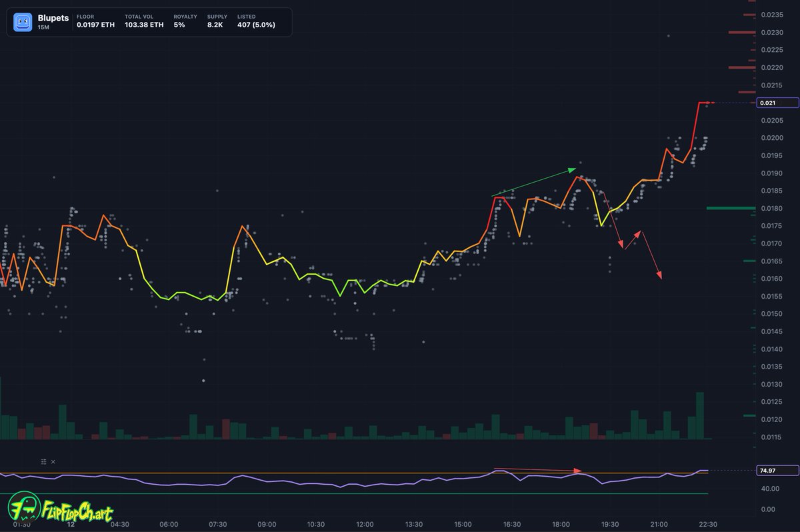Click the 22:30 time axis label
800x532 pixels.
pyautogui.click(x=708, y=524)
